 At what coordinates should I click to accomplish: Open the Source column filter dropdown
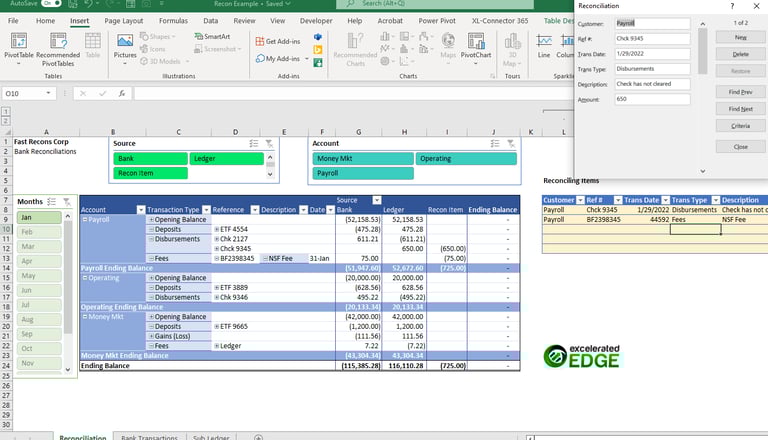(377, 200)
